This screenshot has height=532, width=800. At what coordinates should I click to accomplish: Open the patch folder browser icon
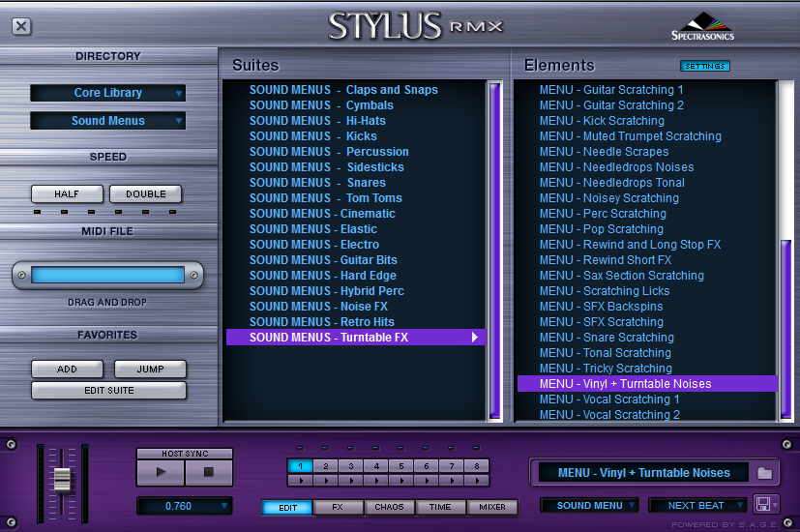[x=764, y=473]
